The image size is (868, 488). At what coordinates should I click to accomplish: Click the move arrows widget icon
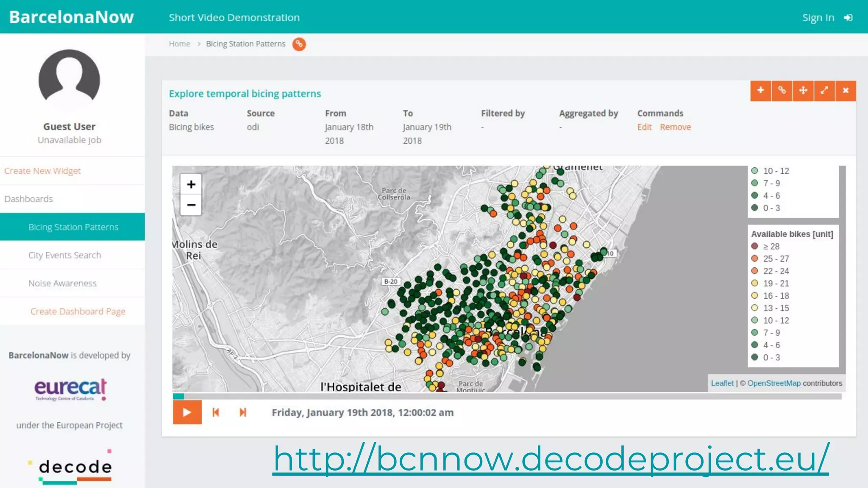click(x=803, y=91)
